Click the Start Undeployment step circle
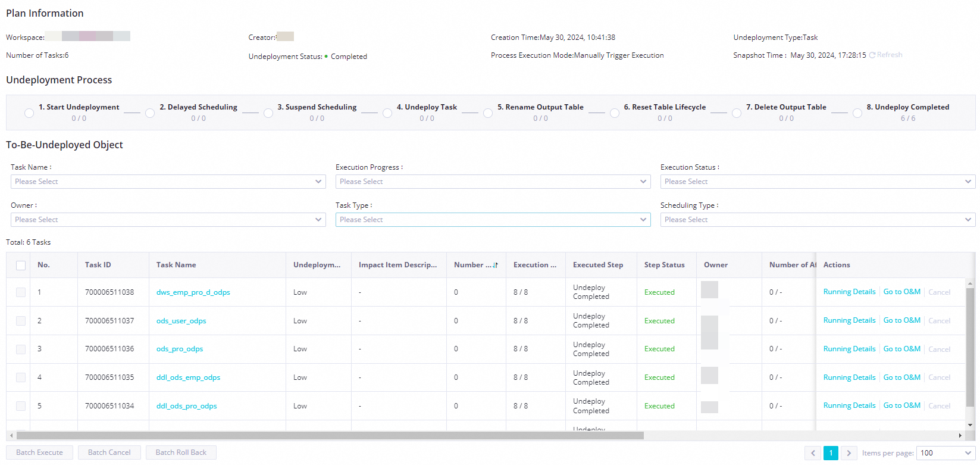 click(29, 113)
